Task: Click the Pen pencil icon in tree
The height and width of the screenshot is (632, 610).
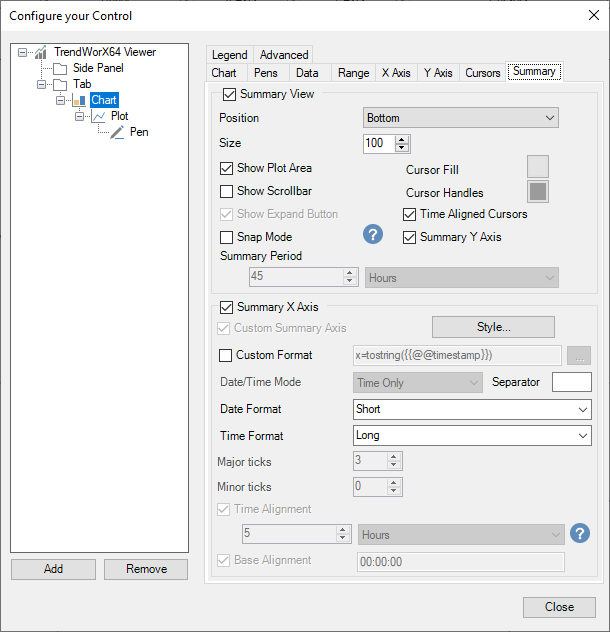Action: tap(118, 132)
